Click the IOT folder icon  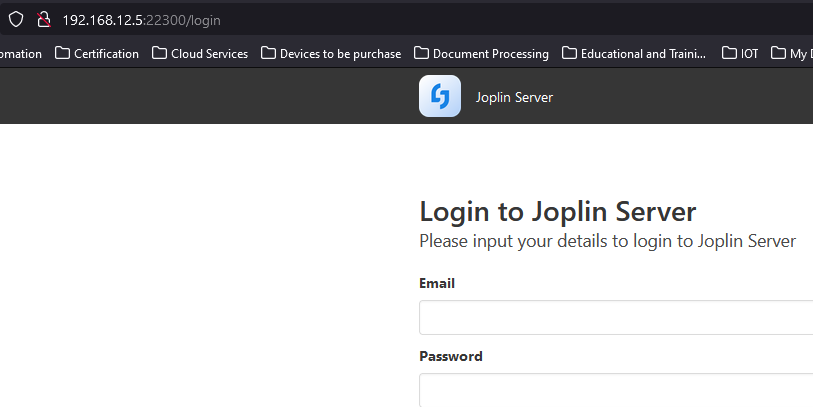729,53
